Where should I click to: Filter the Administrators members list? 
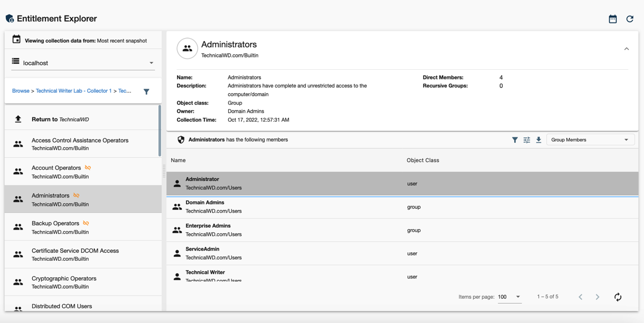515,140
